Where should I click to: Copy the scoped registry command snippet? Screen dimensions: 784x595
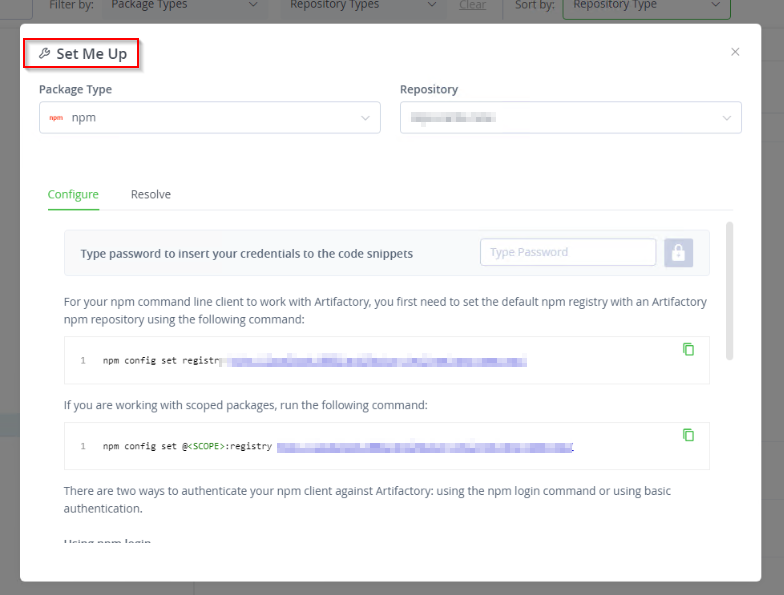point(688,435)
